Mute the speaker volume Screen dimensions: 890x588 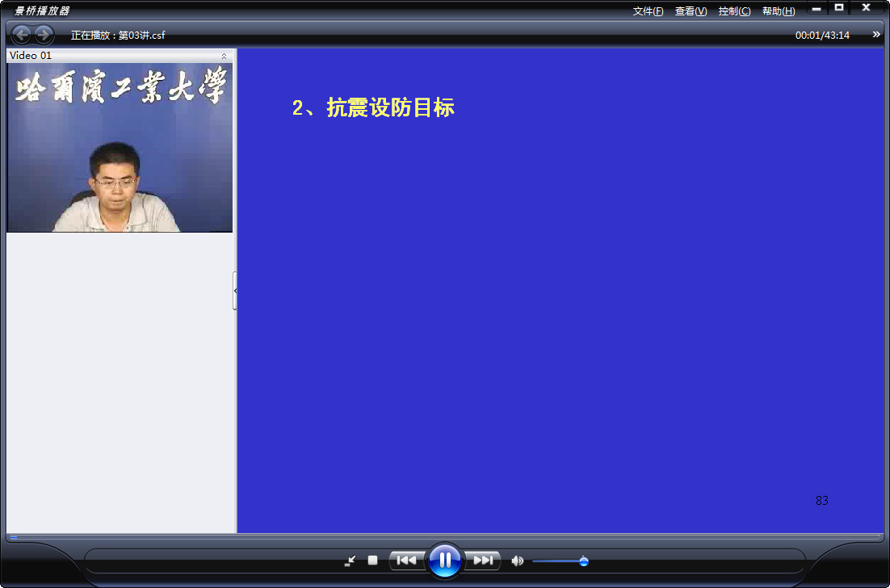(x=517, y=561)
